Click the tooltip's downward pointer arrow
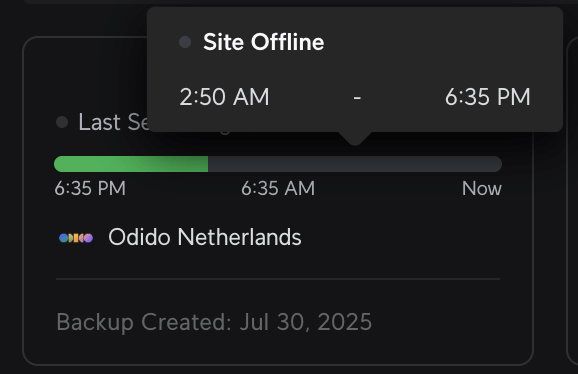 tap(355, 138)
